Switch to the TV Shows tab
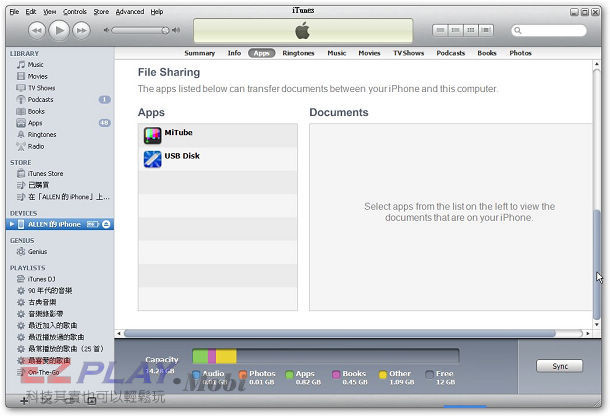Screen dimensions: 610x416 coord(408,53)
